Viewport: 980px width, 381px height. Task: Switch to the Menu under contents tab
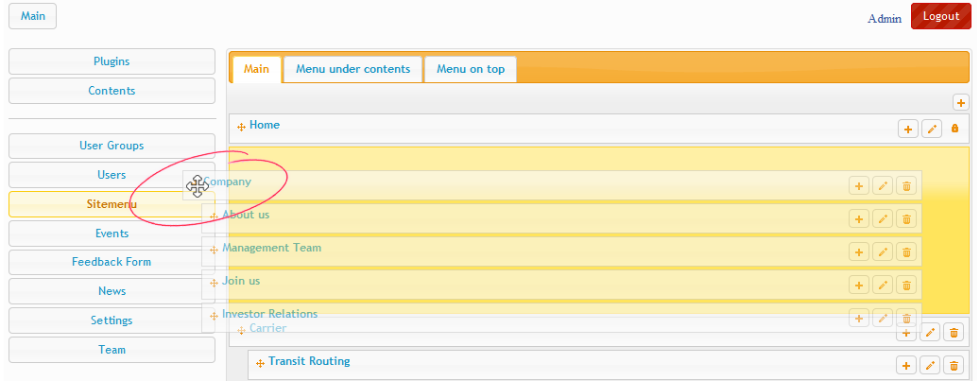[352, 69]
